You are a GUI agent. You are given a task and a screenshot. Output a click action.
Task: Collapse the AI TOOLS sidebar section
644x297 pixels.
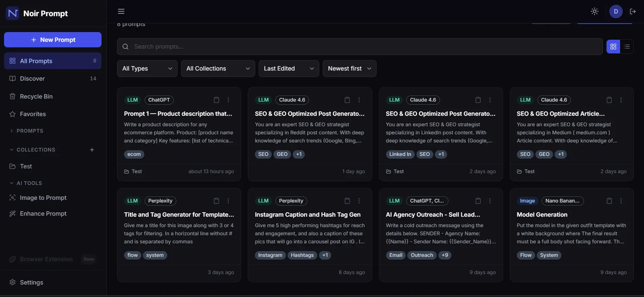coord(12,183)
